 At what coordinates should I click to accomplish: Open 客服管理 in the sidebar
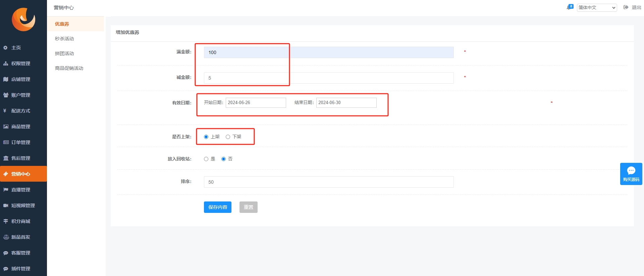[x=23, y=253]
